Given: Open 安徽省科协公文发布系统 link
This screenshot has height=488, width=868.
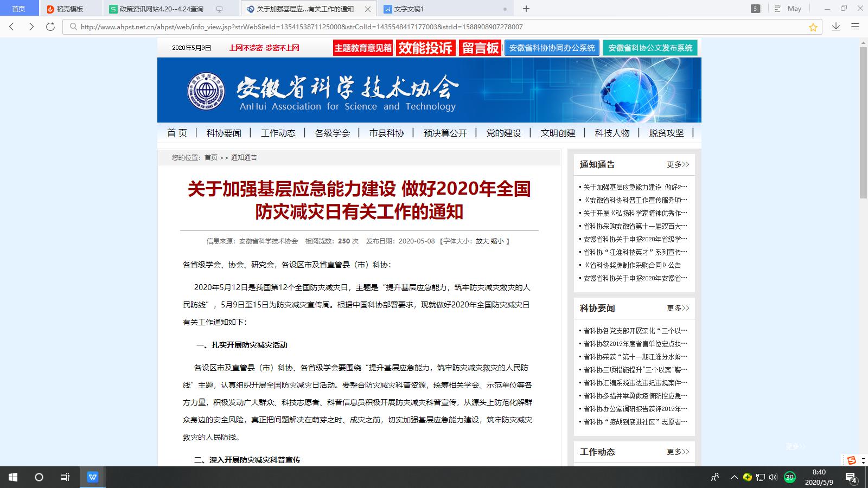Looking at the screenshot, I should [650, 48].
